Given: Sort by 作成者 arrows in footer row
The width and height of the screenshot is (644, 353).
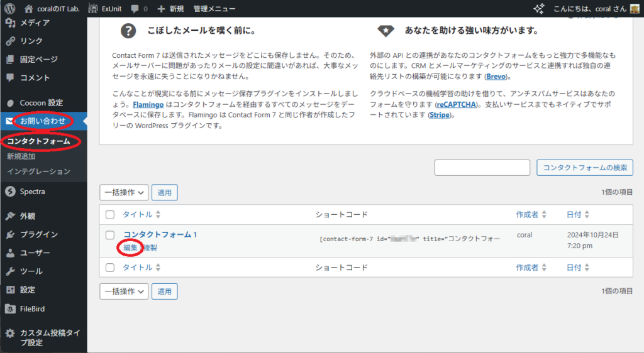Looking at the screenshot, I should point(544,268).
